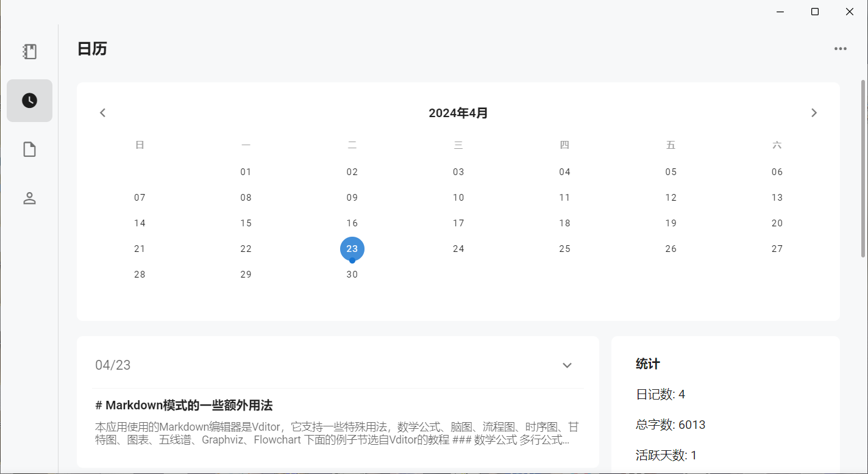Go to next month with right chevron
The image size is (868, 474).
point(814,113)
